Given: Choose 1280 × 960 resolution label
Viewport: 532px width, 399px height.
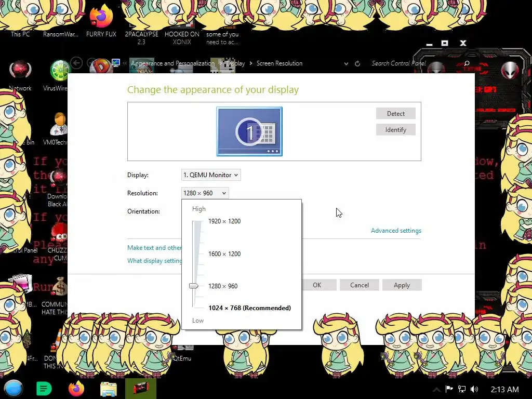Looking at the screenshot, I should tap(223, 286).
